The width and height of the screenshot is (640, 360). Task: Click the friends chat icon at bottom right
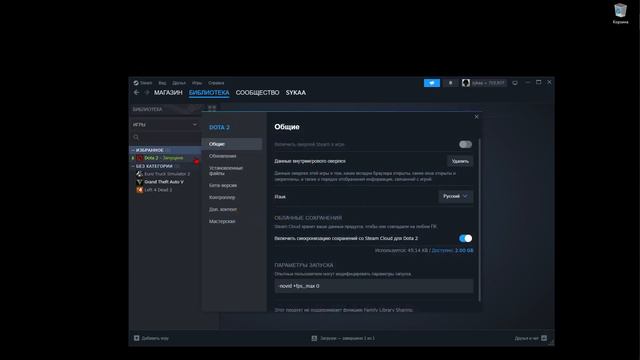tap(544, 338)
